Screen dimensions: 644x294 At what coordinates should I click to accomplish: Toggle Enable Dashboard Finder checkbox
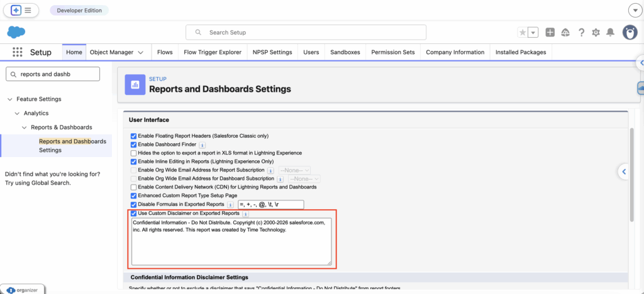pyautogui.click(x=133, y=144)
